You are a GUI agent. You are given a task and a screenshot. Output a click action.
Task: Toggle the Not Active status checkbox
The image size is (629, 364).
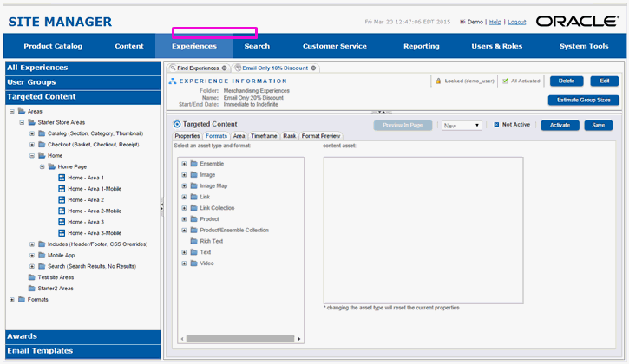click(496, 125)
